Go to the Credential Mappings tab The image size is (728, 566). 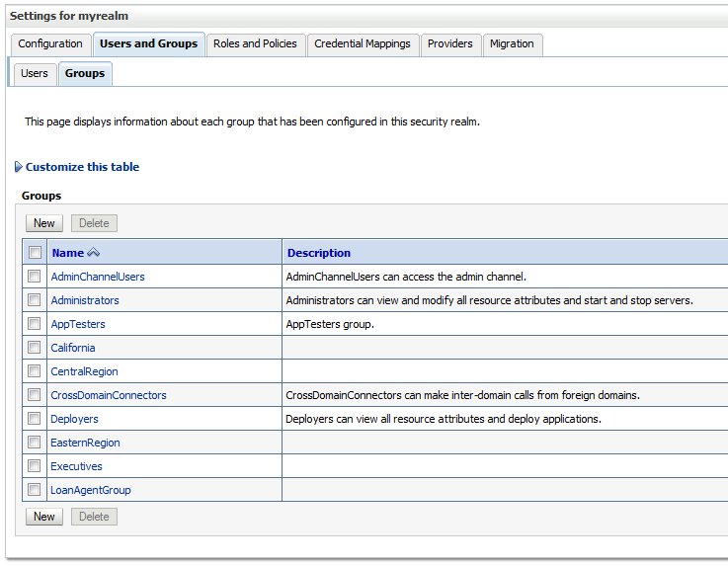362,43
